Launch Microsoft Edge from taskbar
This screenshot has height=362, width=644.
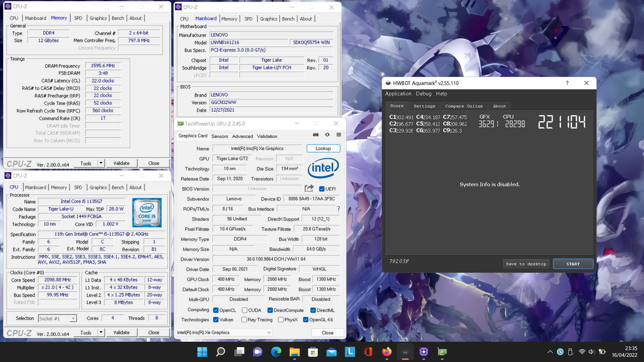click(x=276, y=352)
